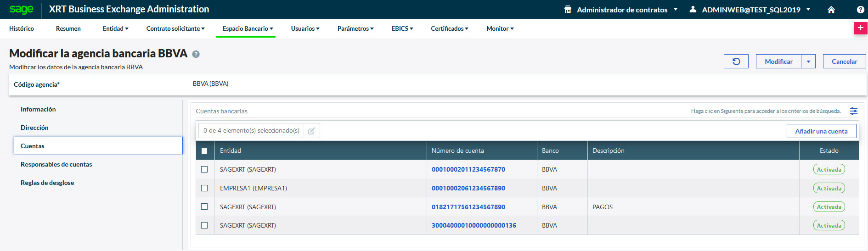The image size is (868, 251).
Task: Open the search criteria filter icon
Action: (x=853, y=111)
